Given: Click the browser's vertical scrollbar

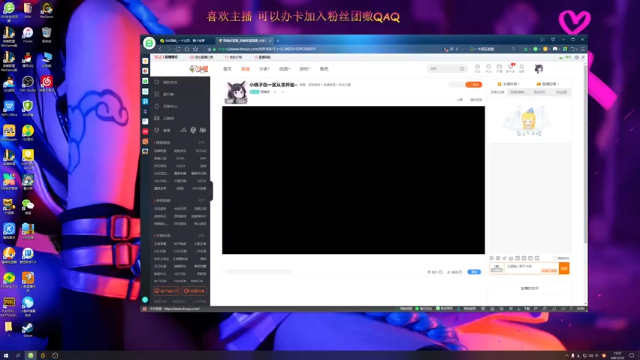Looking at the screenshot, I should click(x=585, y=155).
